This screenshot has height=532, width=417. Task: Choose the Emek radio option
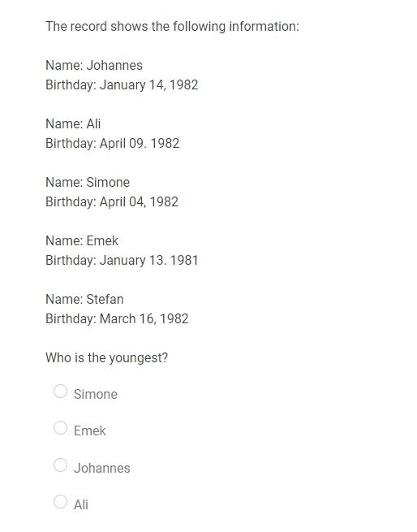click(x=60, y=427)
